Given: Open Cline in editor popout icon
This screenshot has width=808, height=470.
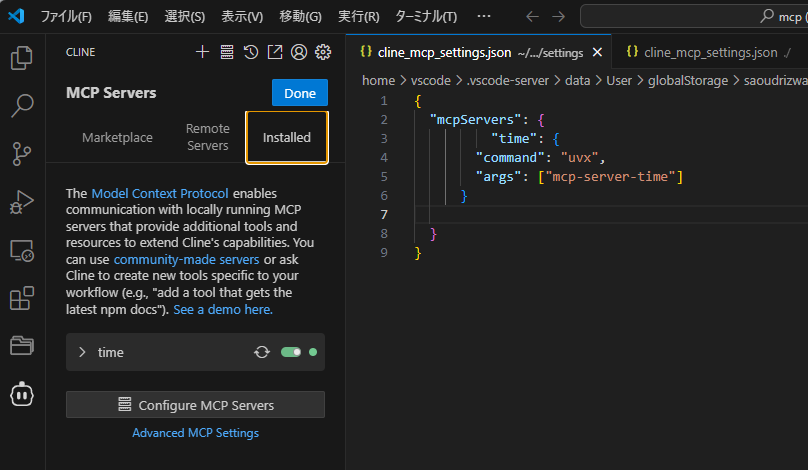Looking at the screenshot, I should pos(275,52).
